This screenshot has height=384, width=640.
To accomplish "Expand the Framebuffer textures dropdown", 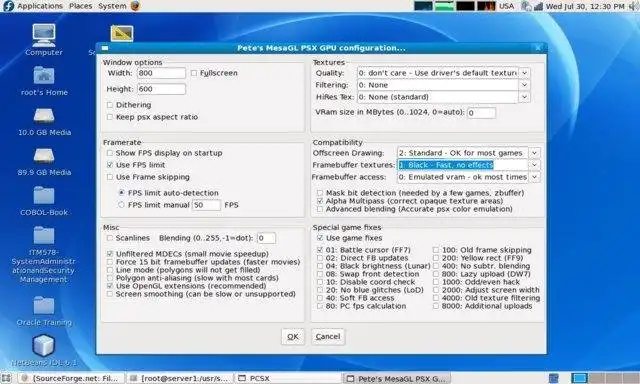I will tap(534, 165).
